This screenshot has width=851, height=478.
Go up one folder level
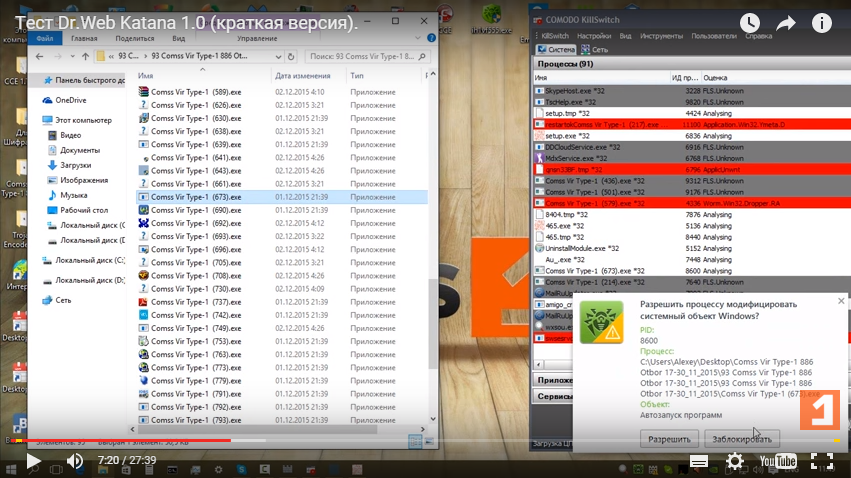(85, 56)
